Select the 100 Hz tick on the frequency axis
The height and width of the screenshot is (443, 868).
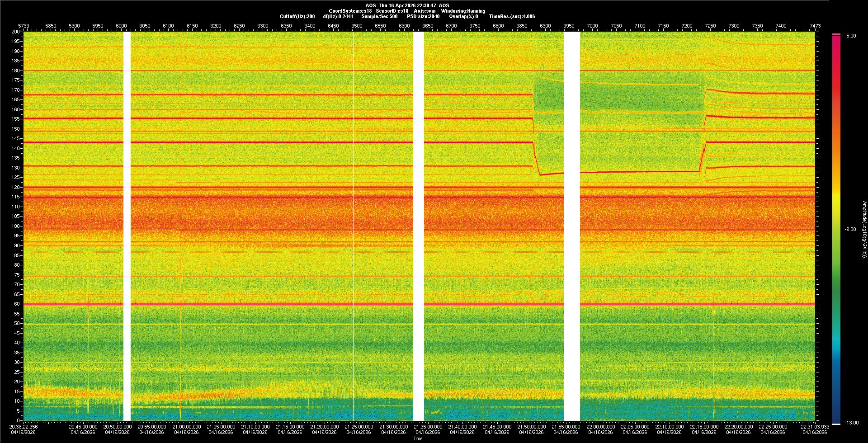[x=15, y=226]
